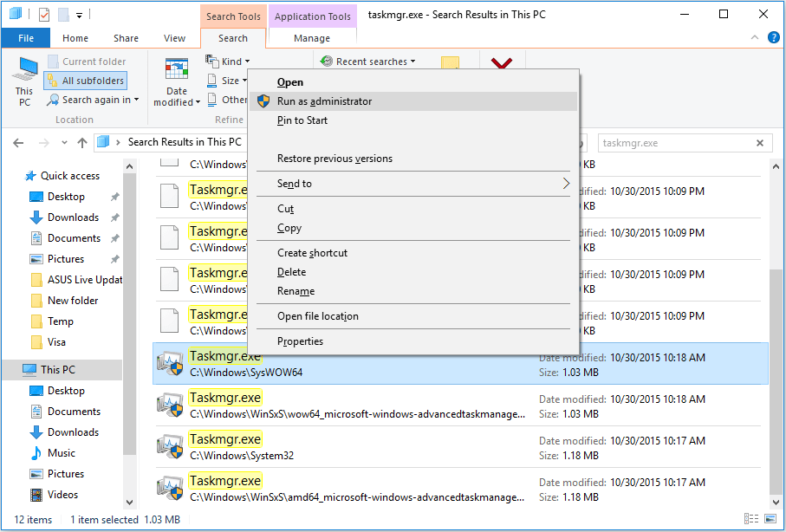Choose Restore previous versions

pos(413,159)
